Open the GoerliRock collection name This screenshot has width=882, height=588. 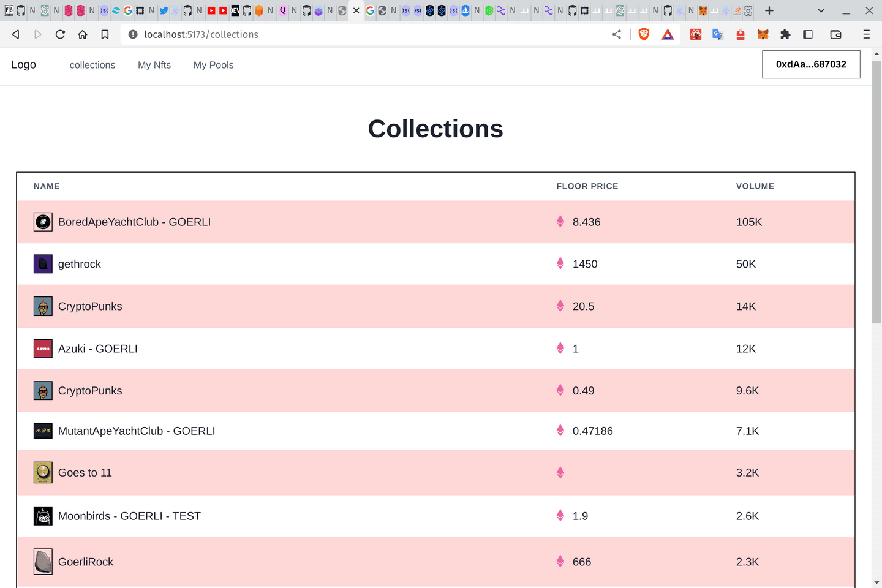coord(86,562)
